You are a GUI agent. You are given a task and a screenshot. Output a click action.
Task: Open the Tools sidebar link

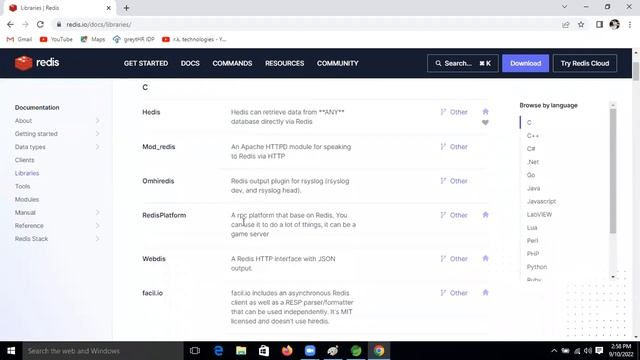click(x=22, y=186)
